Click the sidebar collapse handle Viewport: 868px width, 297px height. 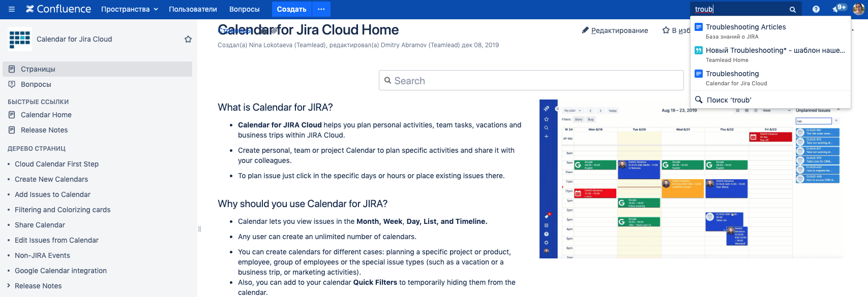(199, 229)
